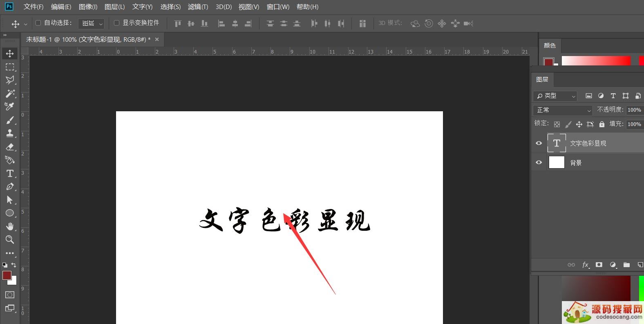Image resolution: width=644 pixels, height=324 pixels.
Task: Open the 图像(I) menu
Action: point(88,7)
